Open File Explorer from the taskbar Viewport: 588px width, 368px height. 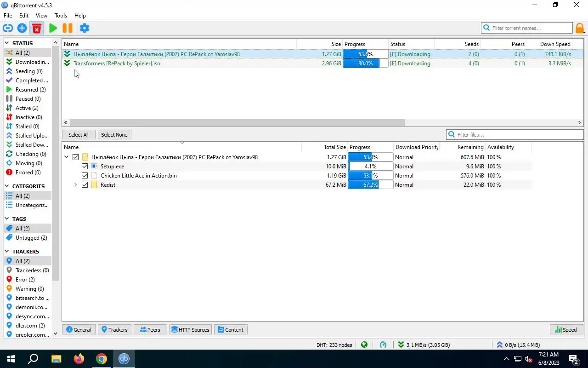[x=56, y=359]
